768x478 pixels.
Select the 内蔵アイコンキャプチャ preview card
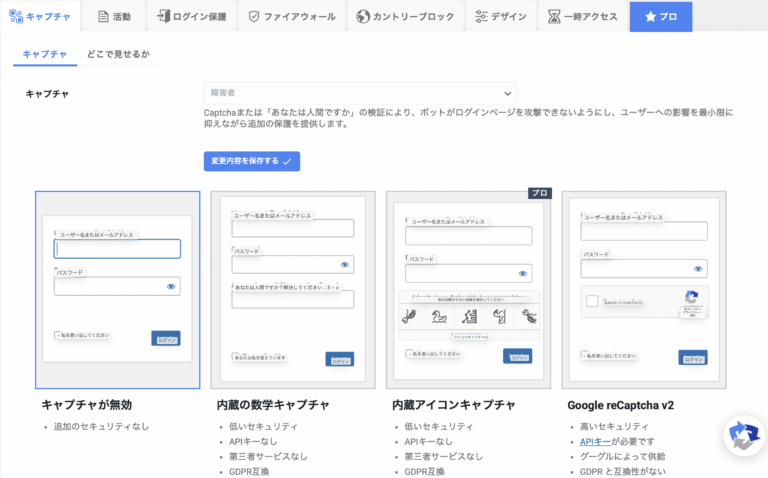click(470, 290)
